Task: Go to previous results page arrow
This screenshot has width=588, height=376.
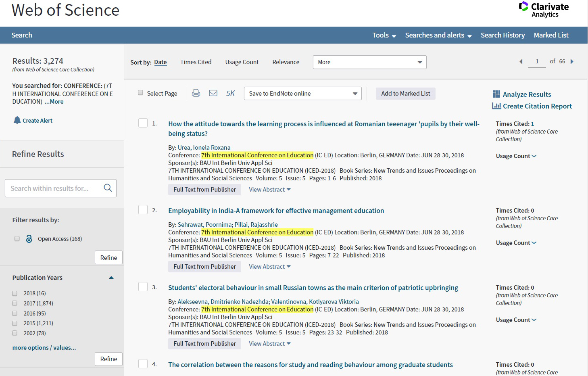Action: click(x=521, y=61)
